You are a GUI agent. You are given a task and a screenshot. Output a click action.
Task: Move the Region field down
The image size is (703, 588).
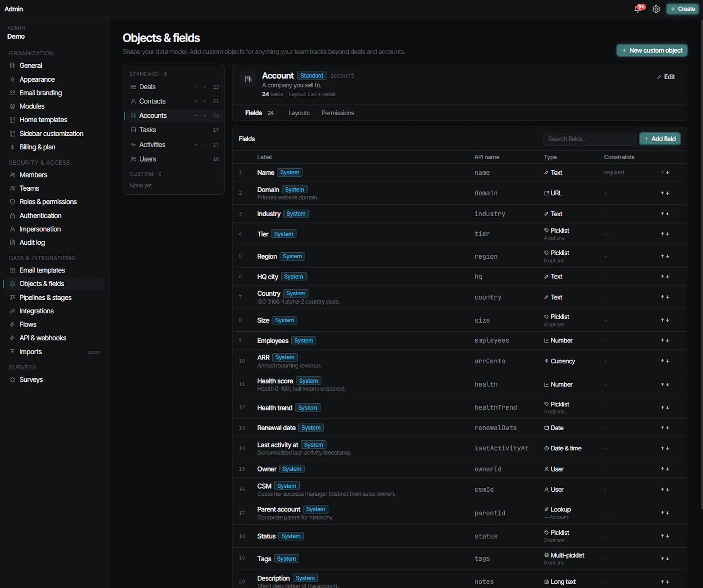click(x=668, y=256)
